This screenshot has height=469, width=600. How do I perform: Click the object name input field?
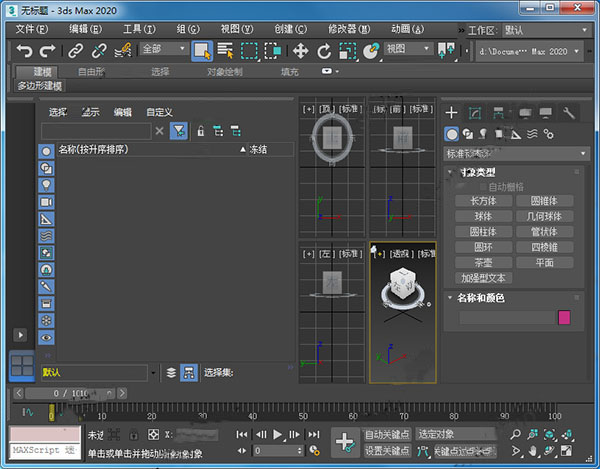(x=507, y=318)
